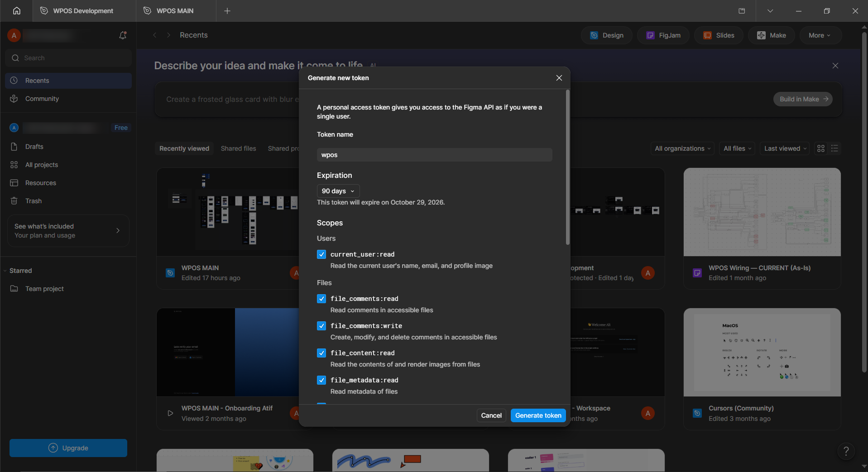Go to Figma home icon

(x=17, y=11)
